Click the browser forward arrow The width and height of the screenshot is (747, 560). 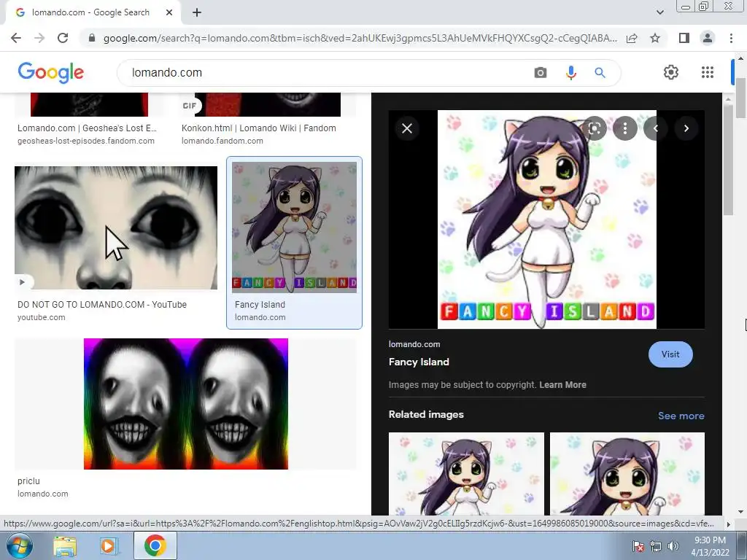pos(39,38)
